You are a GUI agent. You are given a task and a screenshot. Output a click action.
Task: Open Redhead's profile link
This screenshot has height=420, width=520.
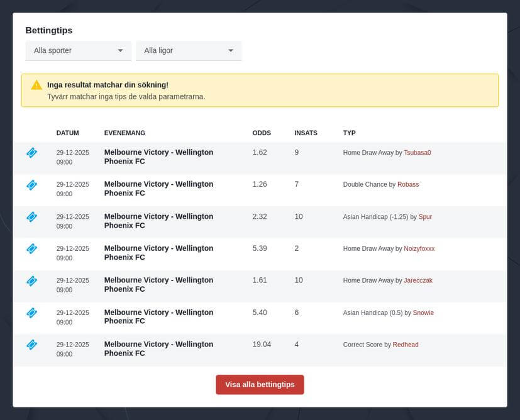[x=406, y=345]
